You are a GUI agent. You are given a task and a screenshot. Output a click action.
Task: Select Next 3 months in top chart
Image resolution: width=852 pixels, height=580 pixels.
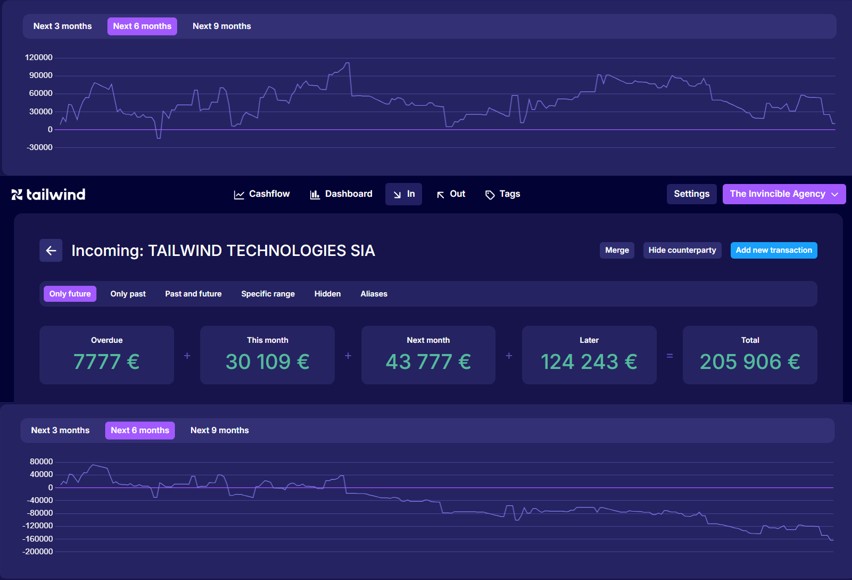point(62,26)
